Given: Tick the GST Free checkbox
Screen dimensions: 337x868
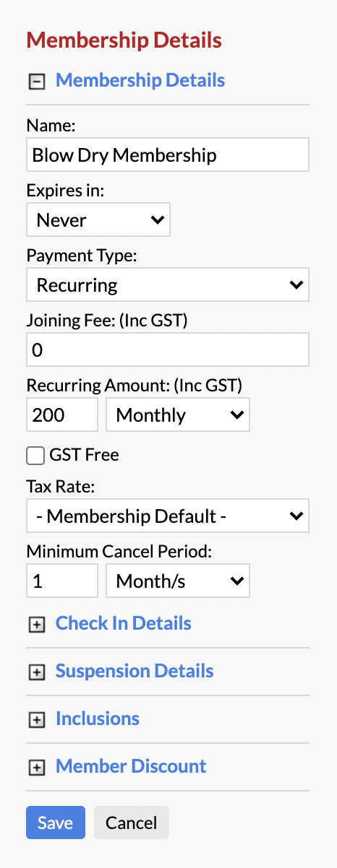Looking at the screenshot, I should click(35, 455).
